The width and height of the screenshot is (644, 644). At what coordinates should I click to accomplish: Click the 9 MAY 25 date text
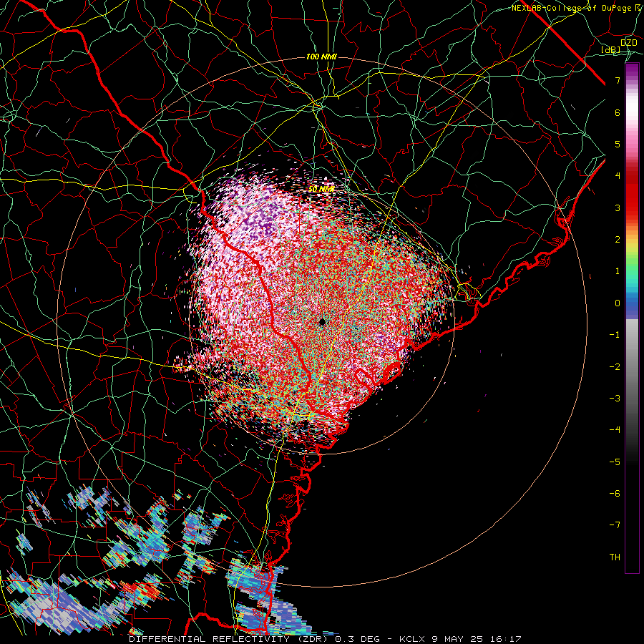click(457, 639)
